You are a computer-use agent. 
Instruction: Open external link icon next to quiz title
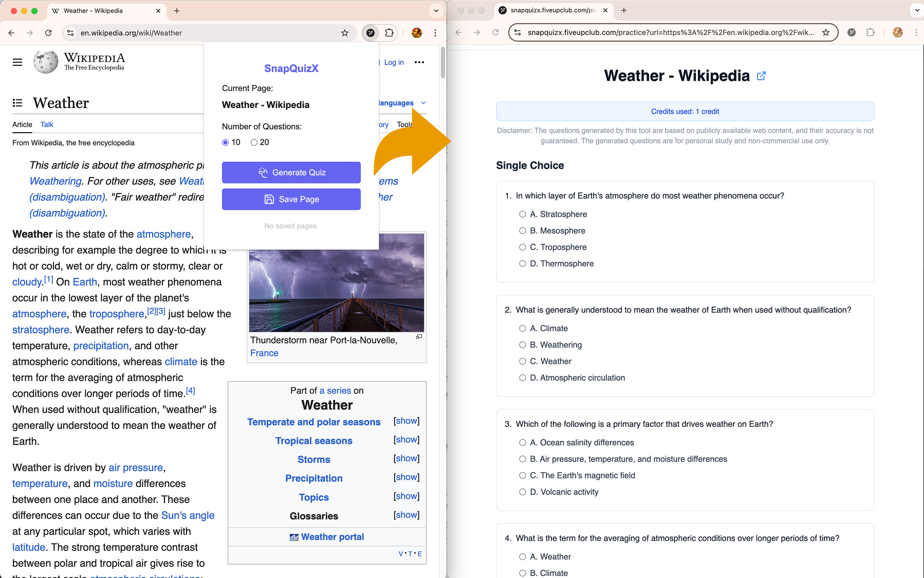coord(762,76)
